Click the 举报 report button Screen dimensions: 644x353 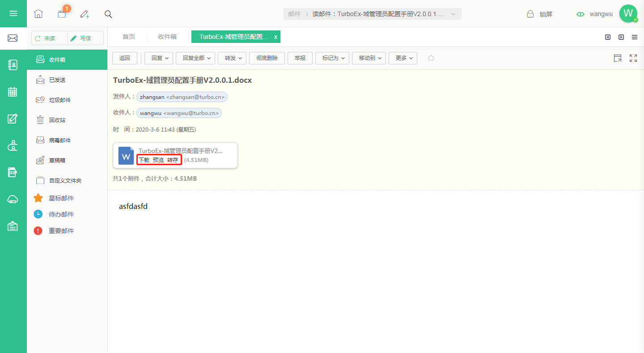pyautogui.click(x=300, y=58)
